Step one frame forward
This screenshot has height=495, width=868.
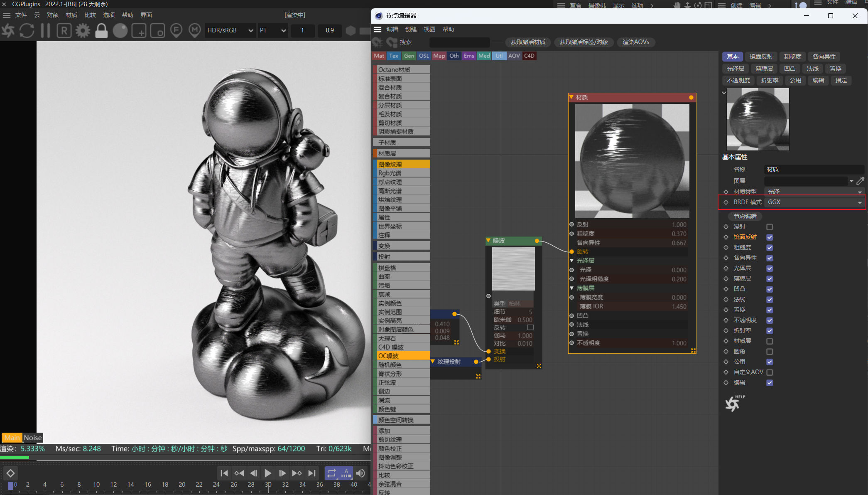tap(282, 473)
